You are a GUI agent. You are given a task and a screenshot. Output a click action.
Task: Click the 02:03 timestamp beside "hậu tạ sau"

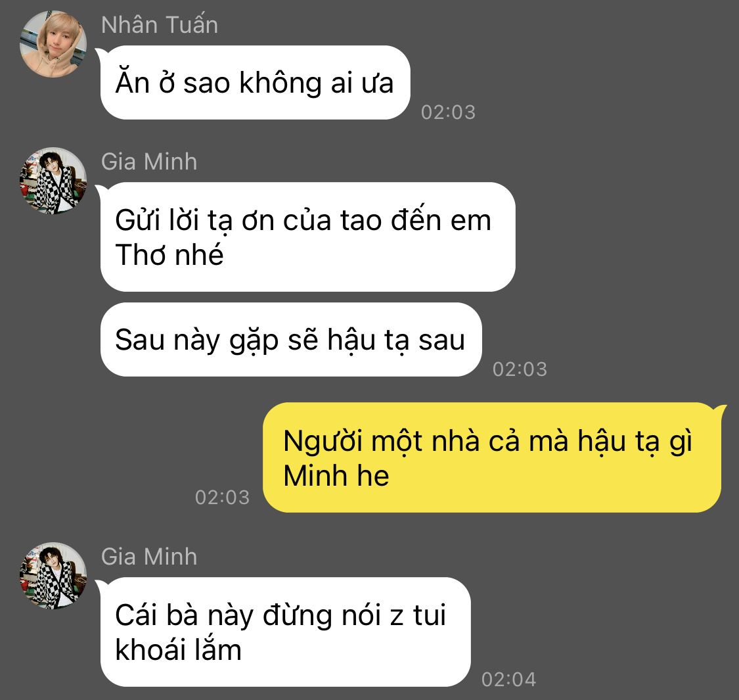520,369
